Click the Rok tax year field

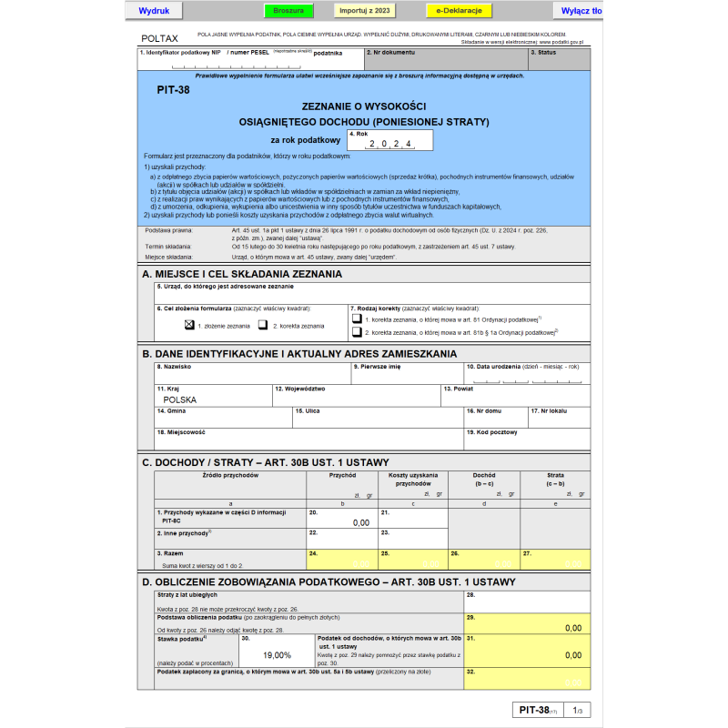click(389, 144)
